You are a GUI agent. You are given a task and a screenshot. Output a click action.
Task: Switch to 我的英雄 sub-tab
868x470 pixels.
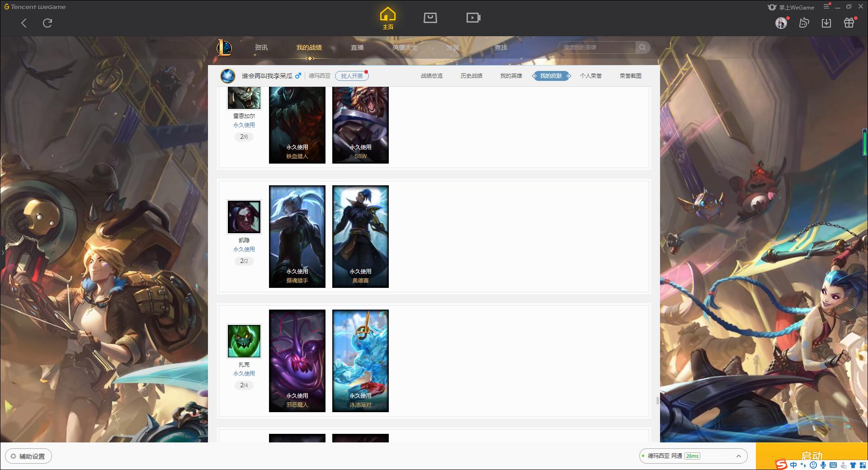click(x=511, y=76)
